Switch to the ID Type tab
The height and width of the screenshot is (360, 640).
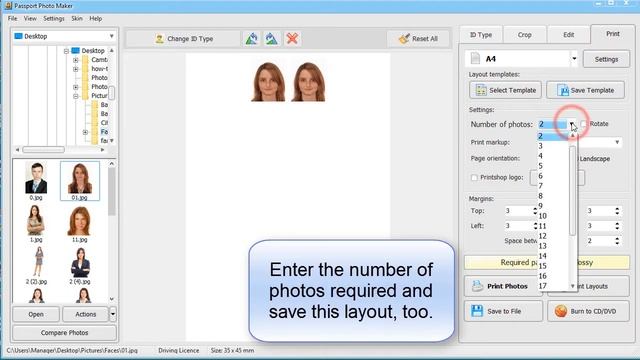[x=481, y=35]
